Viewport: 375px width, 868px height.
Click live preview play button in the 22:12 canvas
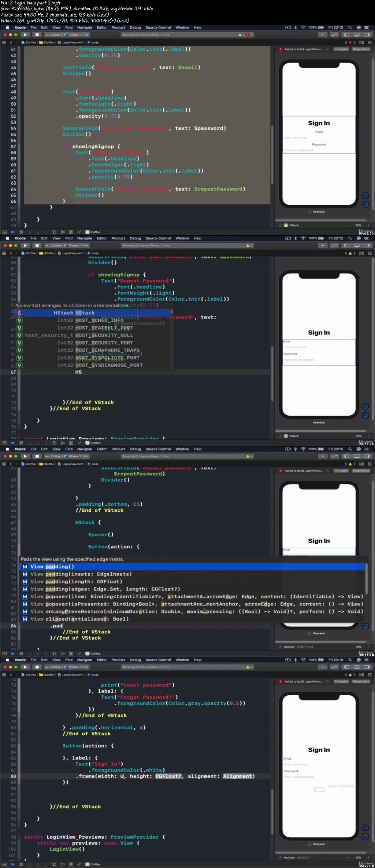[365, 406]
